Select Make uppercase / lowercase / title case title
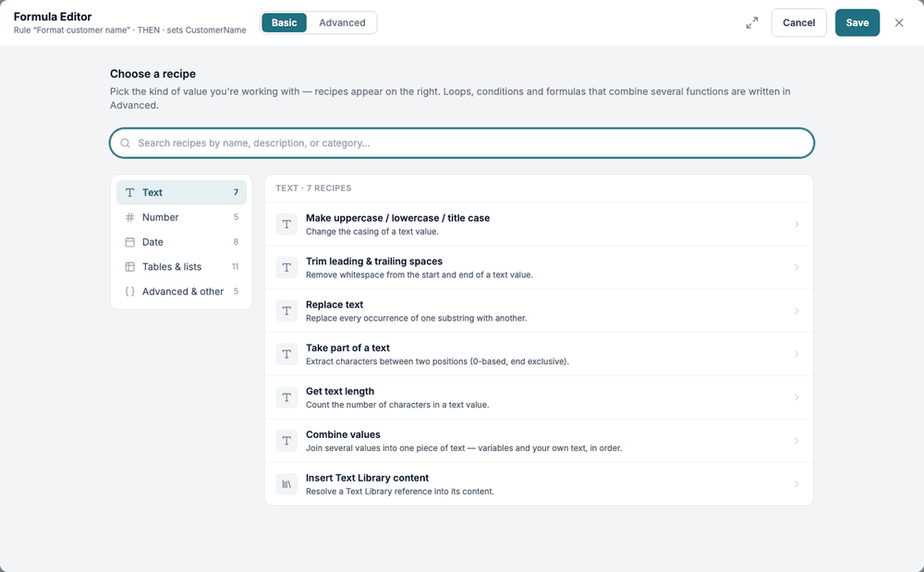Viewport: 924px width, 572px height. (x=397, y=218)
